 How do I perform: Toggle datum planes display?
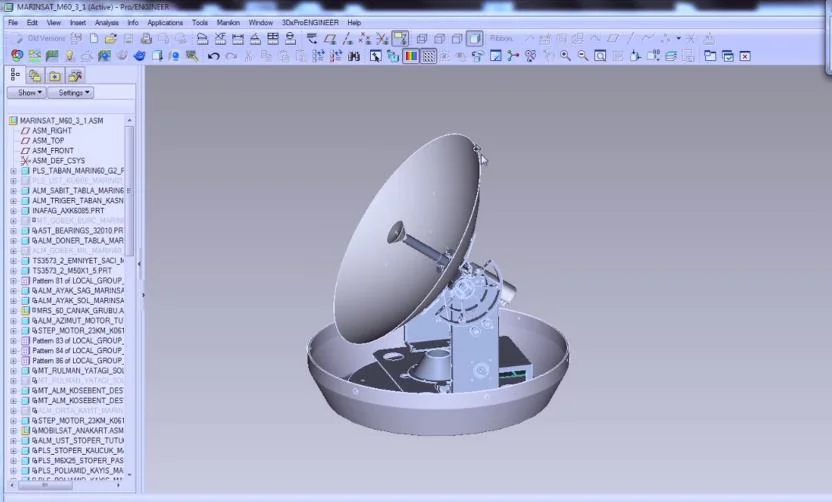330,38
